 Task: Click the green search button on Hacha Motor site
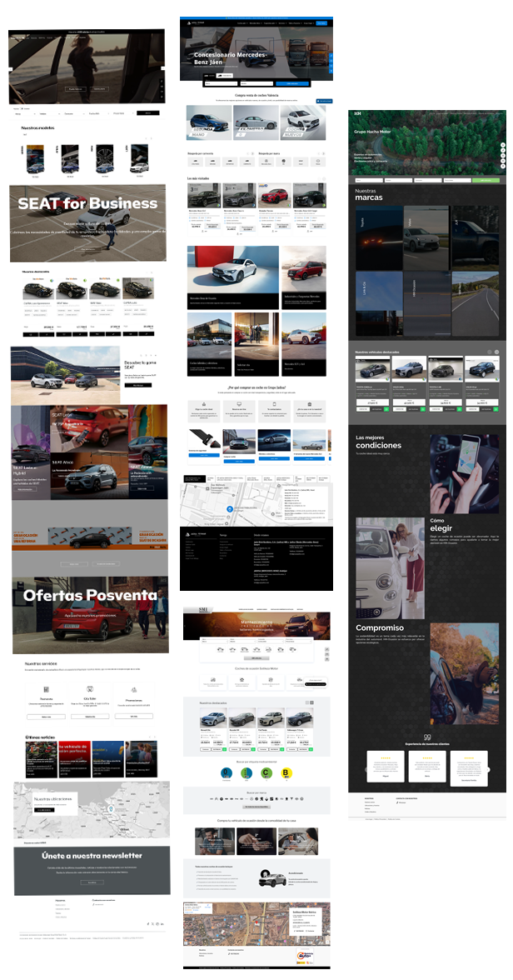click(x=488, y=180)
